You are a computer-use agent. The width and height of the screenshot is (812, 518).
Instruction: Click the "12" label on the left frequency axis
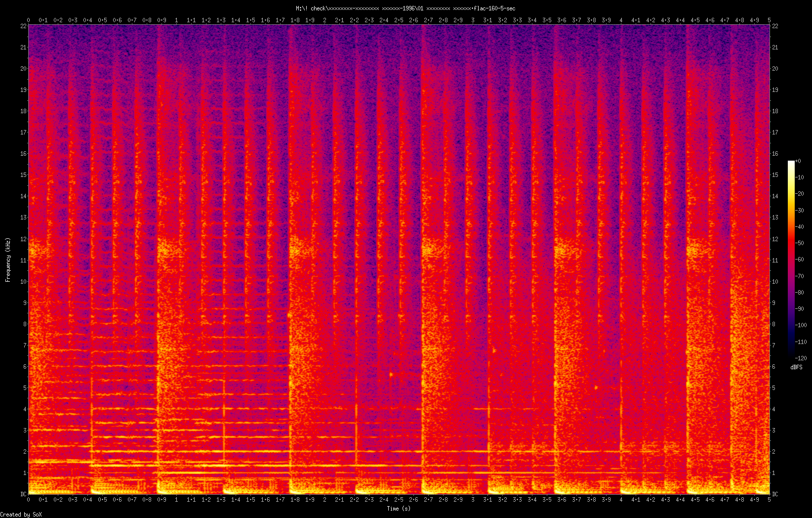[23, 239]
